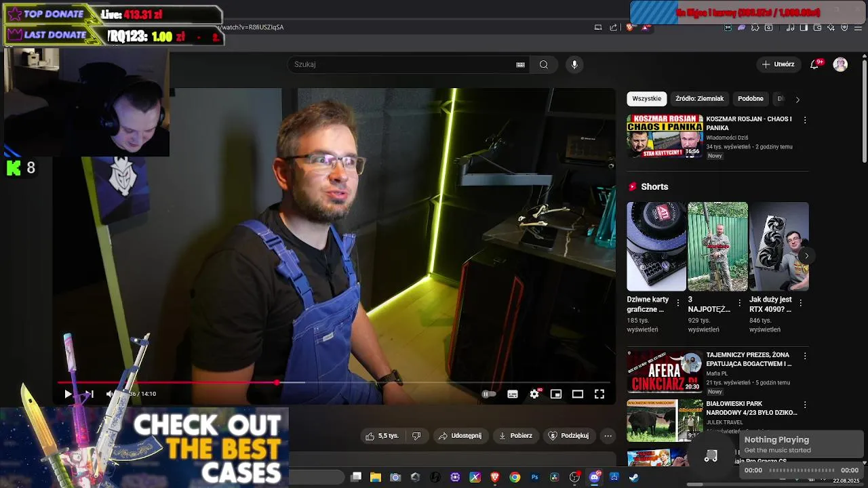Image resolution: width=868 pixels, height=488 pixels.
Task: Click the Brave Shields lion icon
Action: point(629,28)
